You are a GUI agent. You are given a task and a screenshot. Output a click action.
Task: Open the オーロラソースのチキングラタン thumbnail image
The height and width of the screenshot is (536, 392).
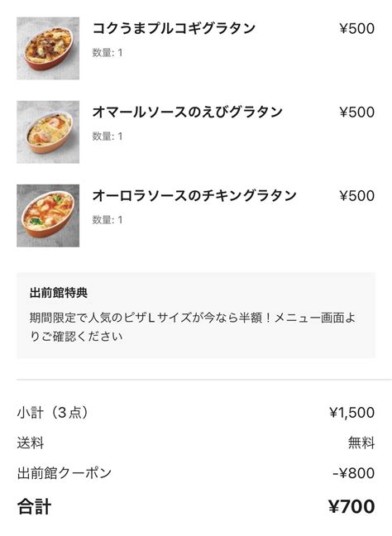coord(48,216)
